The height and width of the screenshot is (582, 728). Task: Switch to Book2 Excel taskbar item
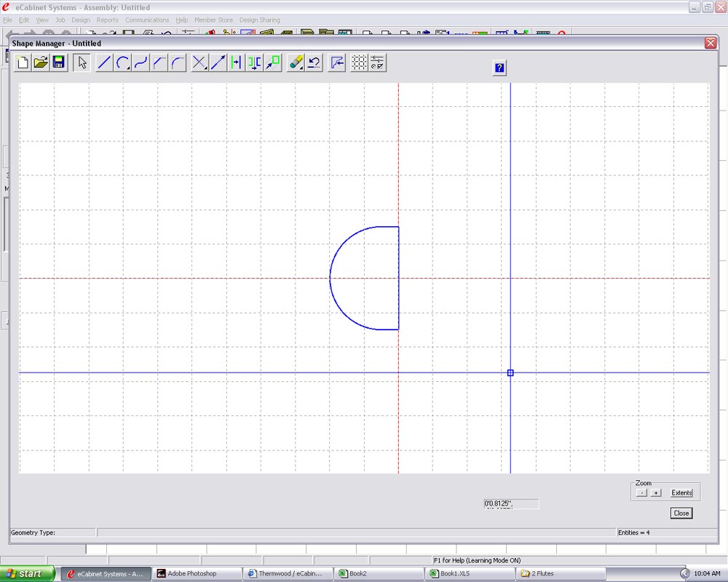[379, 574]
